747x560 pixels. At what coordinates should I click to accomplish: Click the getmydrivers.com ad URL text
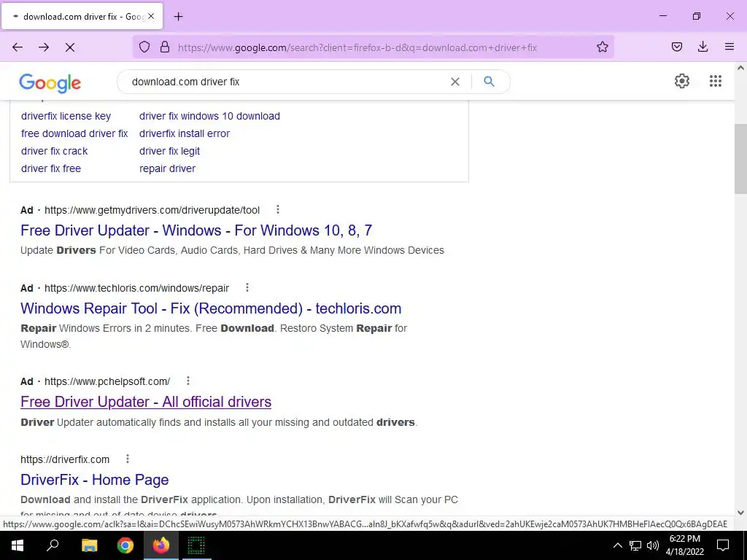[152, 210]
